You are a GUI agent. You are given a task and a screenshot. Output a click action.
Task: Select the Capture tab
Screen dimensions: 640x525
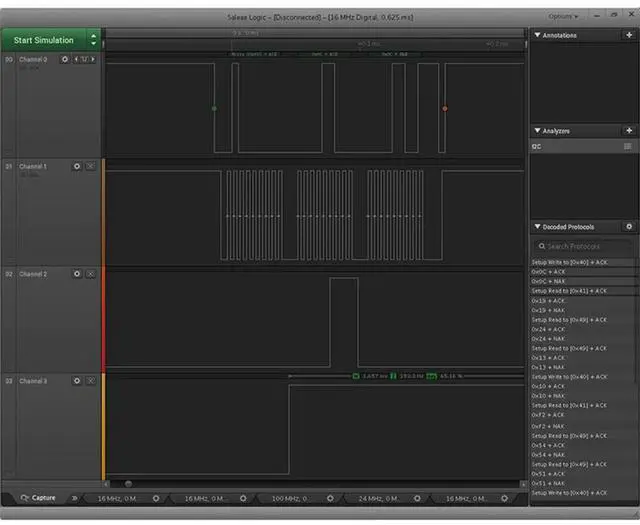(38, 497)
